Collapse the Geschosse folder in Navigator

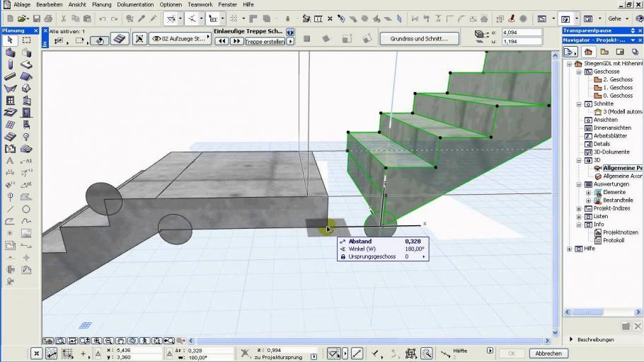pos(579,72)
